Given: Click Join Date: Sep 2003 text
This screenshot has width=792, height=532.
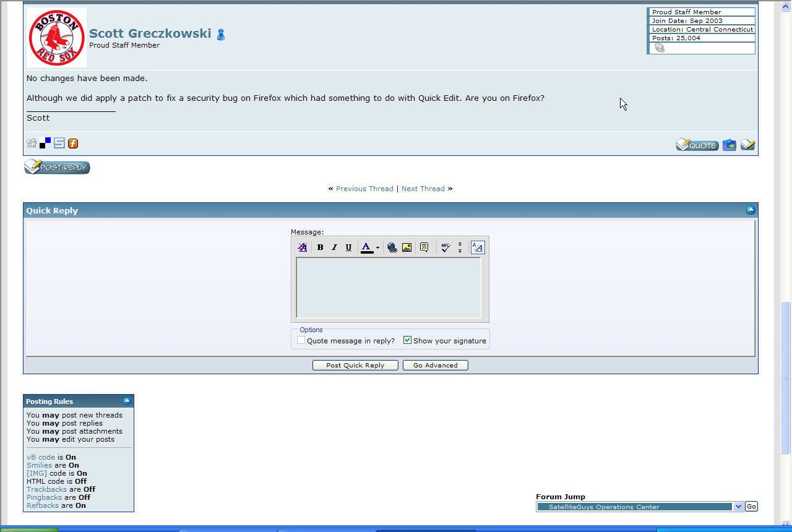Looking at the screenshot, I should coord(687,20).
